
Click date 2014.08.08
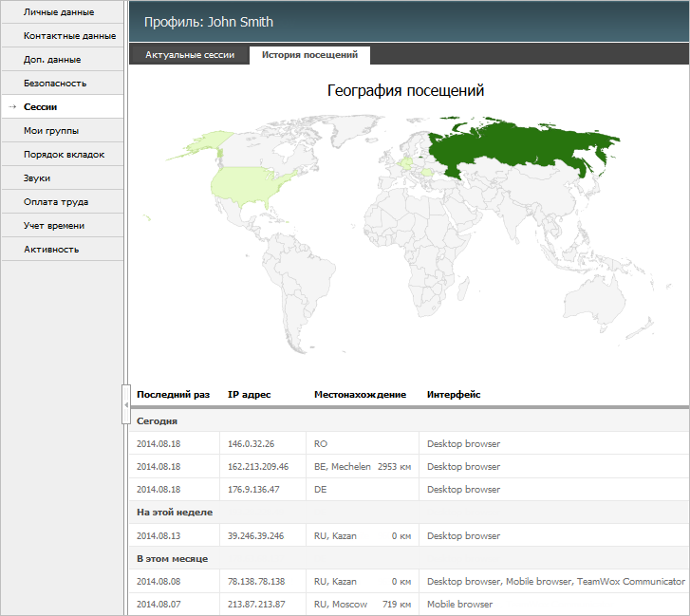(159, 581)
